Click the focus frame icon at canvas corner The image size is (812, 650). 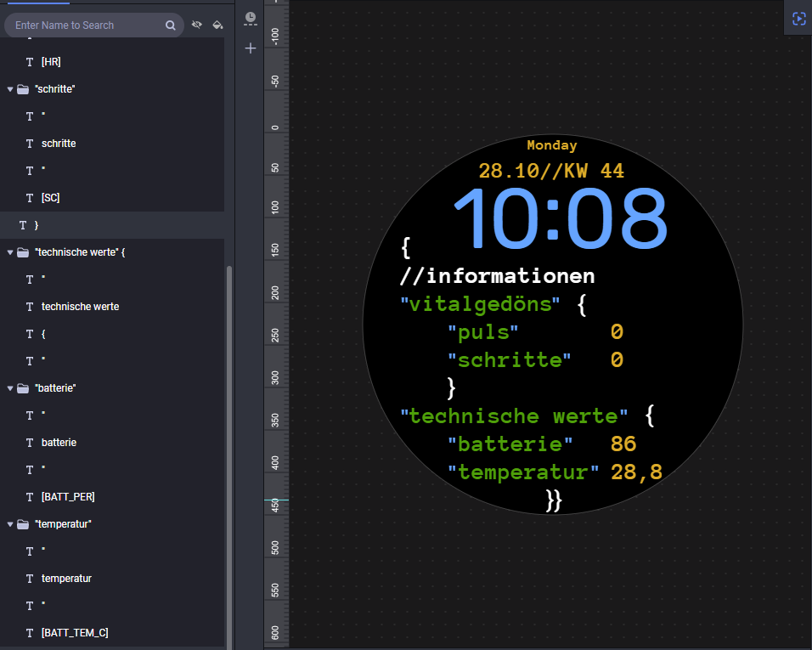click(798, 19)
